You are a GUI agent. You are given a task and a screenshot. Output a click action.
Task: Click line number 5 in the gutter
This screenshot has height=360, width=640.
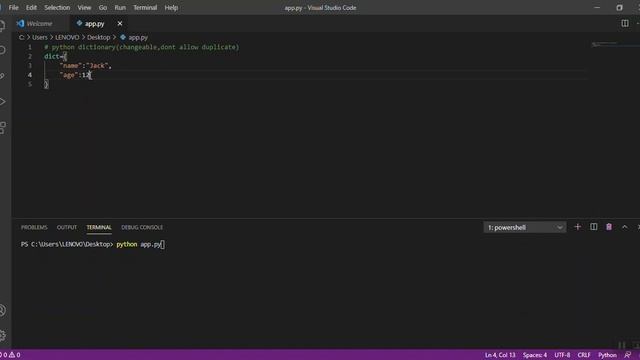point(29,84)
